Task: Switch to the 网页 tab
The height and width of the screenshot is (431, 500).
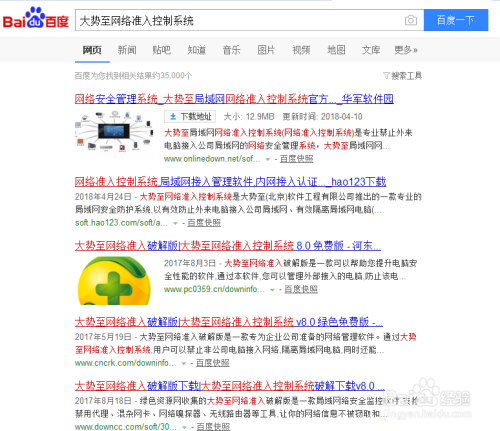Action: 92,50
